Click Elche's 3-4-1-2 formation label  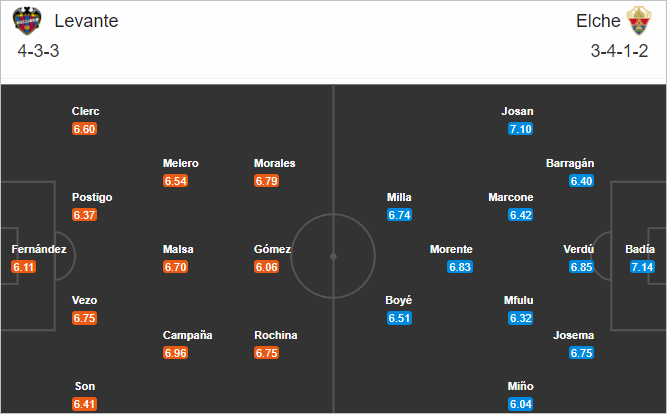(619, 51)
